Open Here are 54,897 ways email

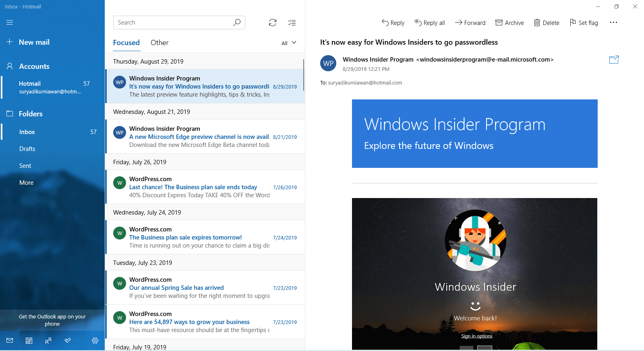coord(205,322)
